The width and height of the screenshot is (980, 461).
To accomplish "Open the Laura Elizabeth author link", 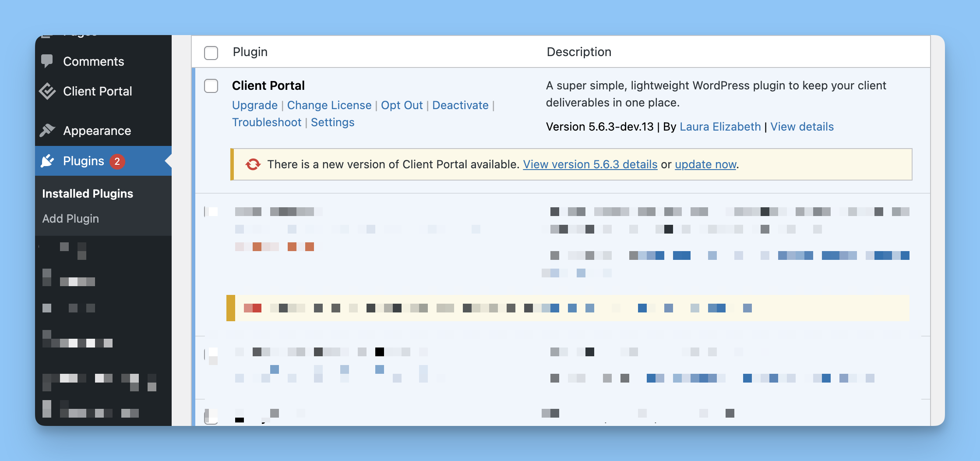I will [x=720, y=127].
